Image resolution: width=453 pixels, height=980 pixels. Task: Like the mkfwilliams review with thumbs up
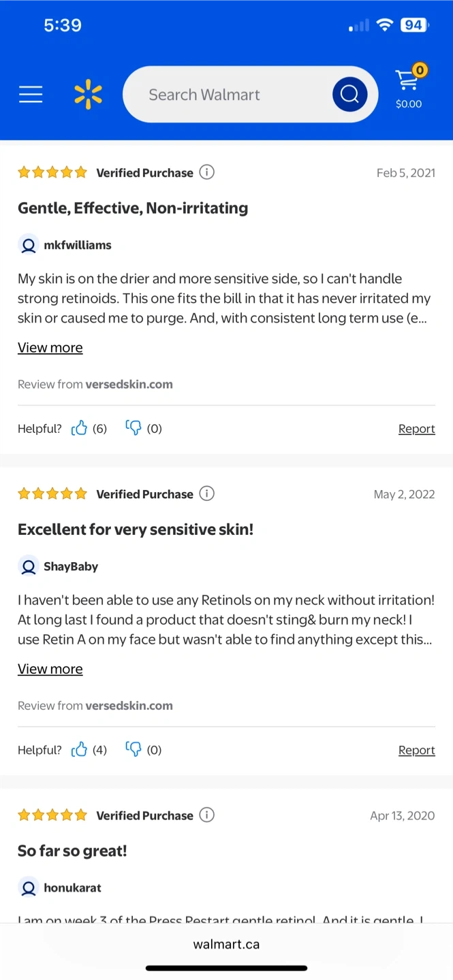coord(80,428)
